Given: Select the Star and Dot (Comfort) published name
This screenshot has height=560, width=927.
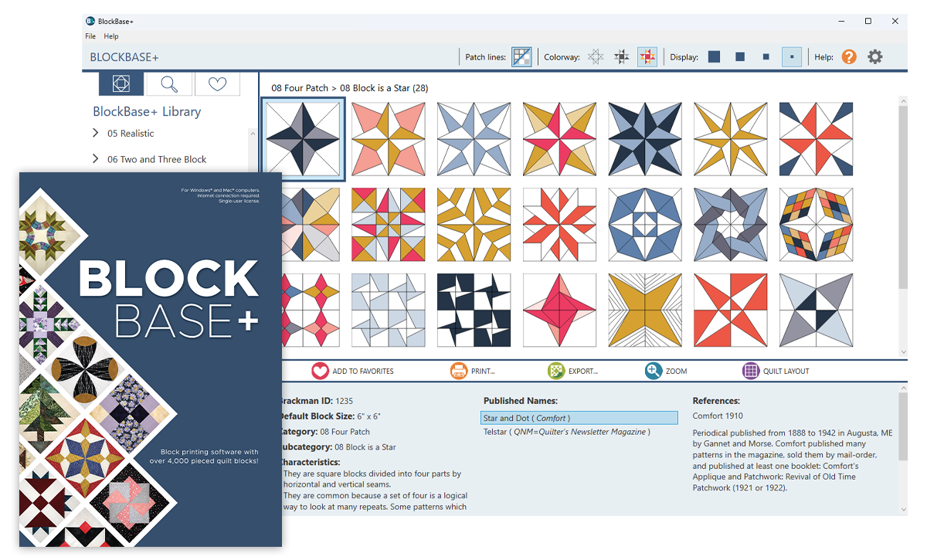Looking at the screenshot, I should click(579, 418).
